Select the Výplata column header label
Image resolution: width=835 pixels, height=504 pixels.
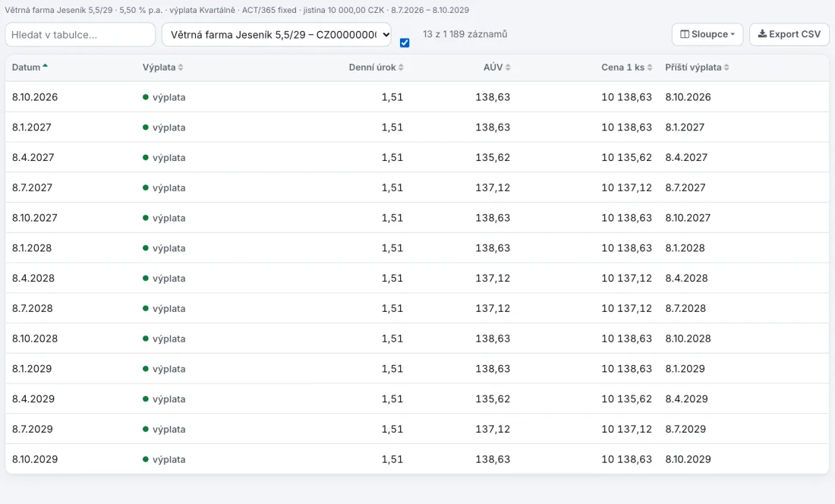(159, 68)
